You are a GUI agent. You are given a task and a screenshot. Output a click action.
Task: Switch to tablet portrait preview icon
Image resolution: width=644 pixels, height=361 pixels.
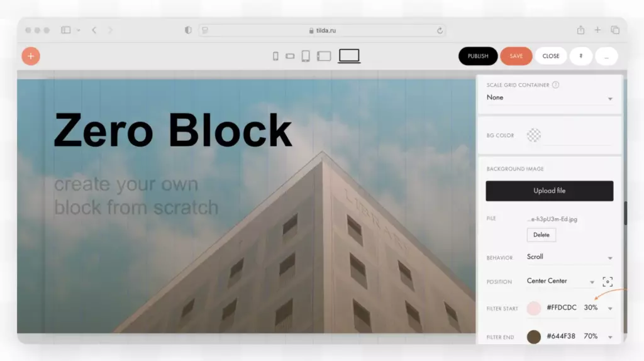coord(306,56)
